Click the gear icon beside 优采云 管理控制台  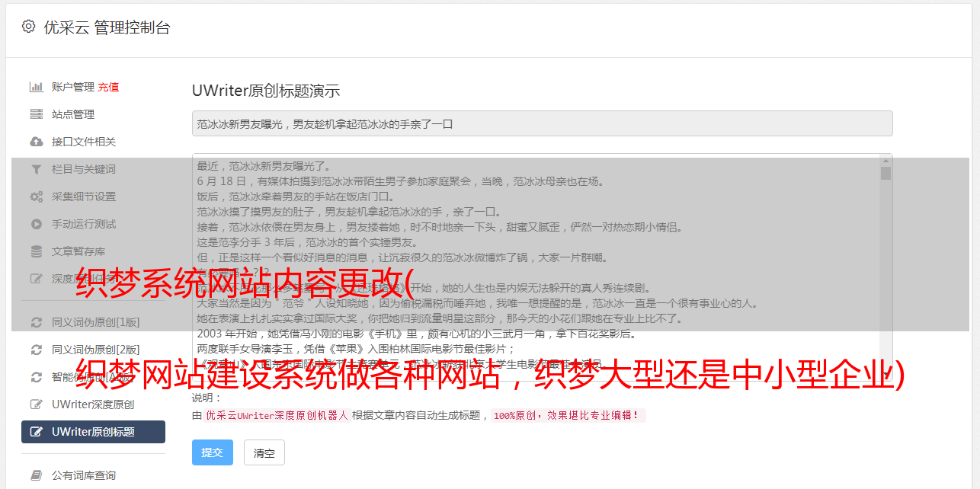(x=28, y=27)
